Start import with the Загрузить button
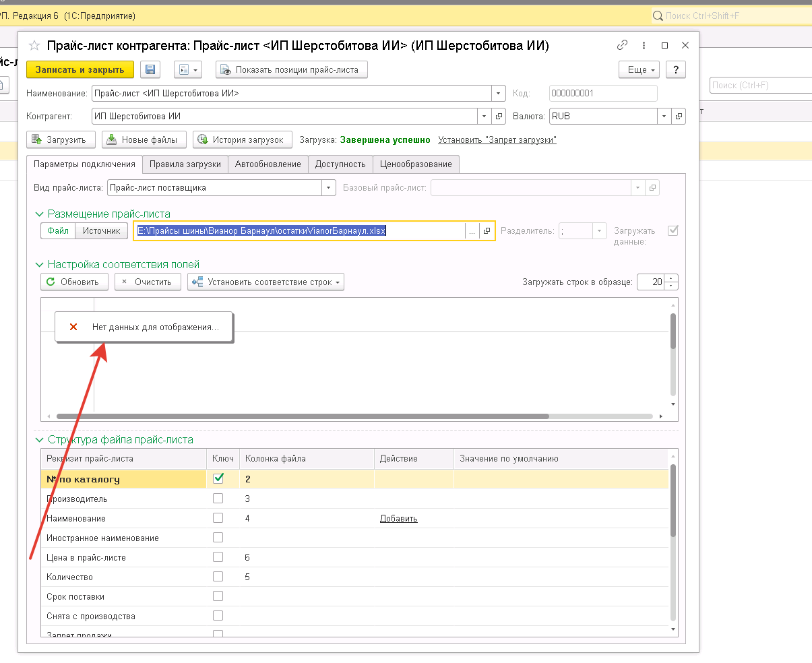The image size is (812, 663). [60, 139]
